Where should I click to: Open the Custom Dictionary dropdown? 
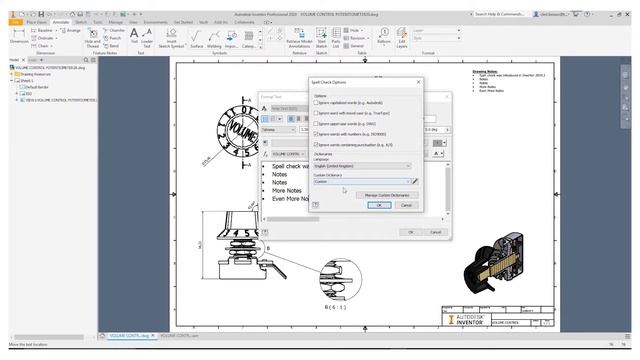pos(362,181)
